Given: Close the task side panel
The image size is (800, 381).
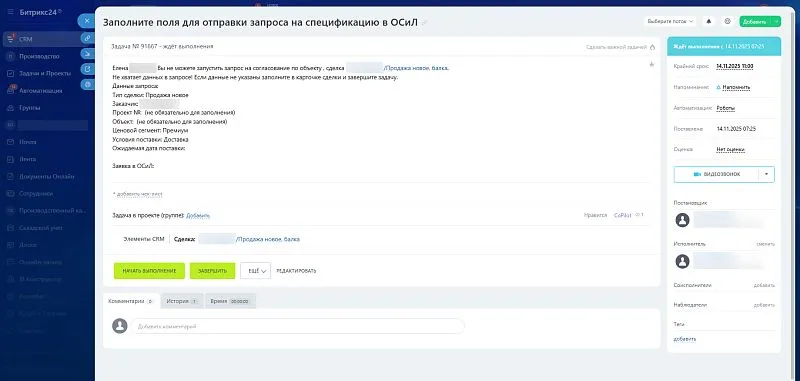Looking at the screenshot, I should click(x=87, y=20).
